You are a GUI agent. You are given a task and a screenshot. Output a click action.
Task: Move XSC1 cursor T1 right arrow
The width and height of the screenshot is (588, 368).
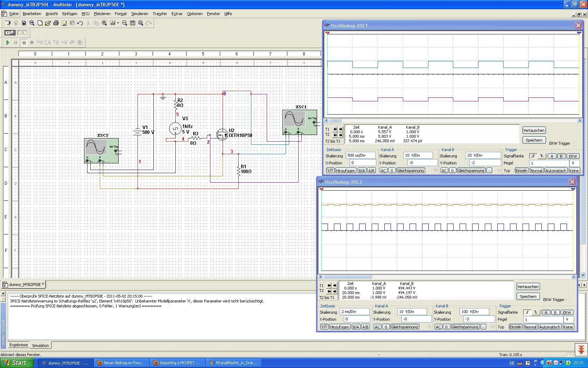341,129
